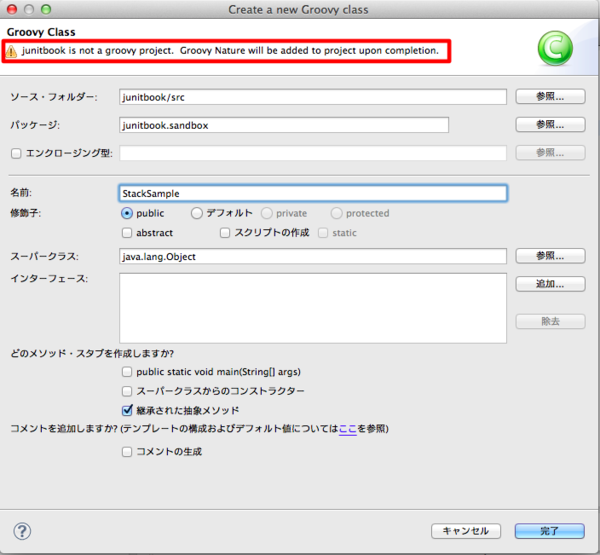Select the protected modifier radio button
This screenshot has height=555, width=600.
(x=336, y=213)
